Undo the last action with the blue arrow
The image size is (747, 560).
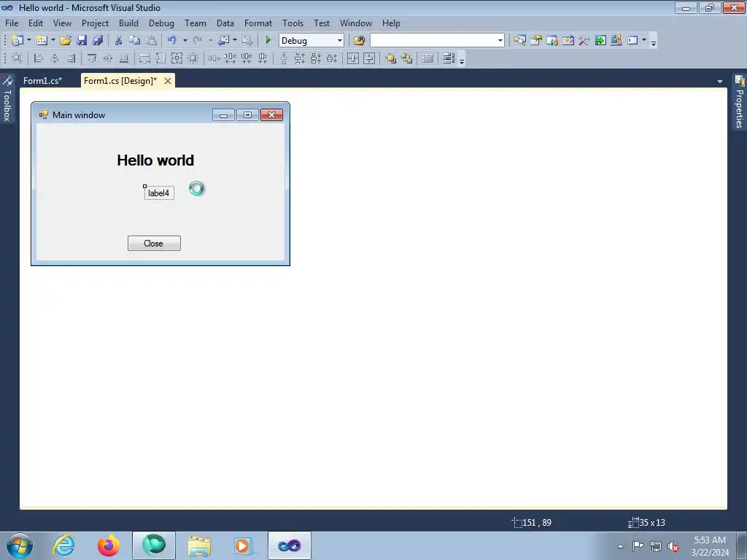pos(172,41)
